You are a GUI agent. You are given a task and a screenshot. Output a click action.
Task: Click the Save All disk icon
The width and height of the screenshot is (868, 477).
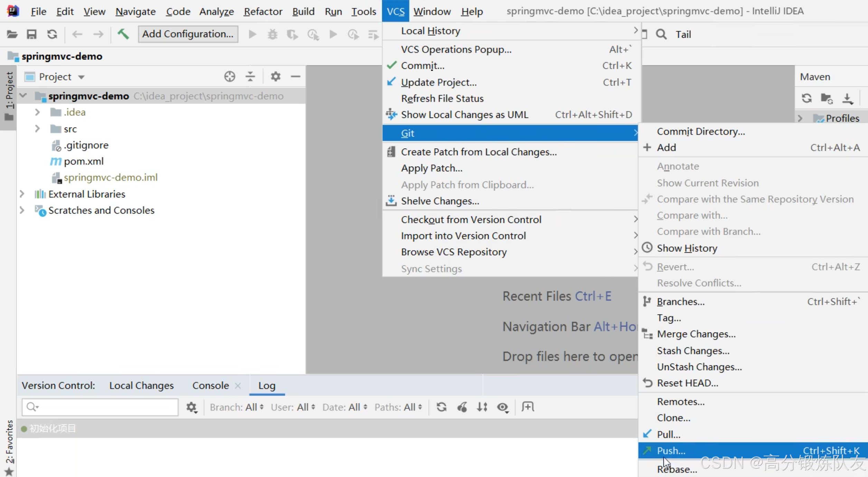tap(32, 34)
